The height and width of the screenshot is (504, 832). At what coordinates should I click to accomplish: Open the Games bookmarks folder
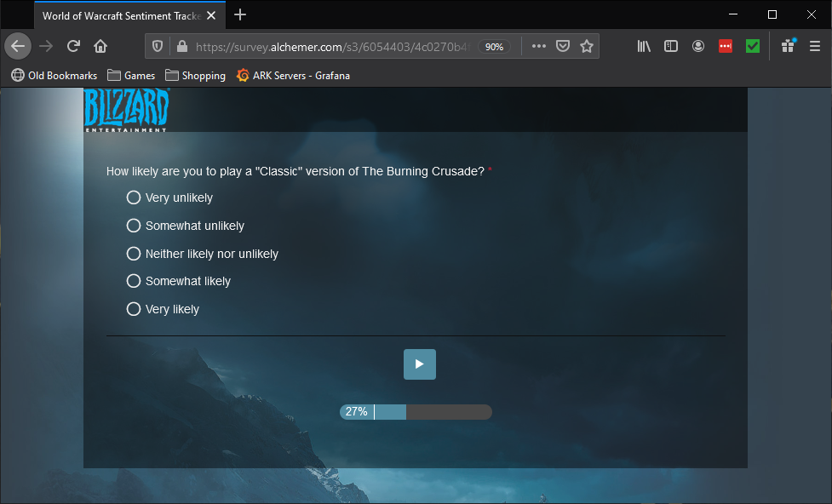pyautogui.click(x=131, y=76)
